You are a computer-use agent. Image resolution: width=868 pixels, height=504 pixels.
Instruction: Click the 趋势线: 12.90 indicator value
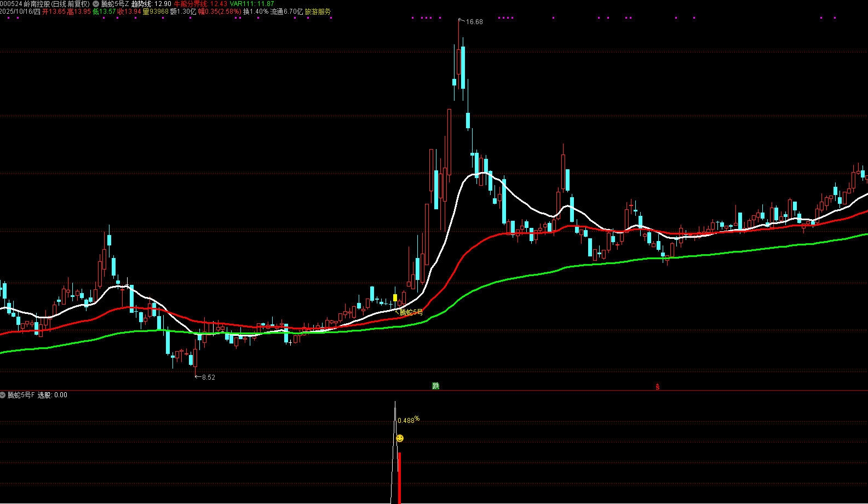[151, 4]
